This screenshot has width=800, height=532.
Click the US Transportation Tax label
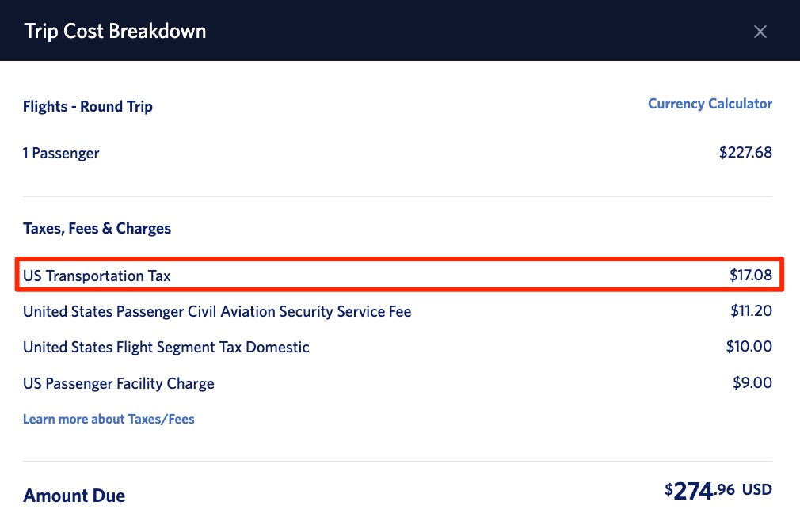(x=97, y=275)
